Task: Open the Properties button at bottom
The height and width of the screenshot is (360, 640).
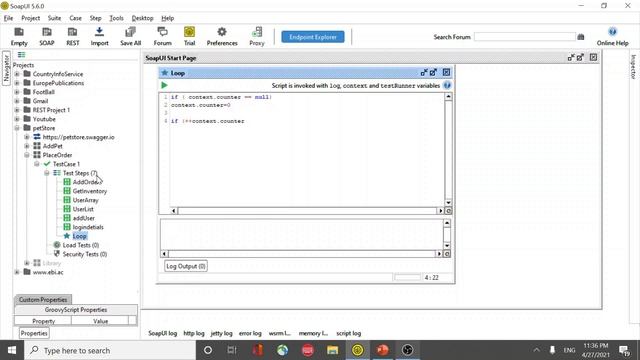Action: click(34, 333)
